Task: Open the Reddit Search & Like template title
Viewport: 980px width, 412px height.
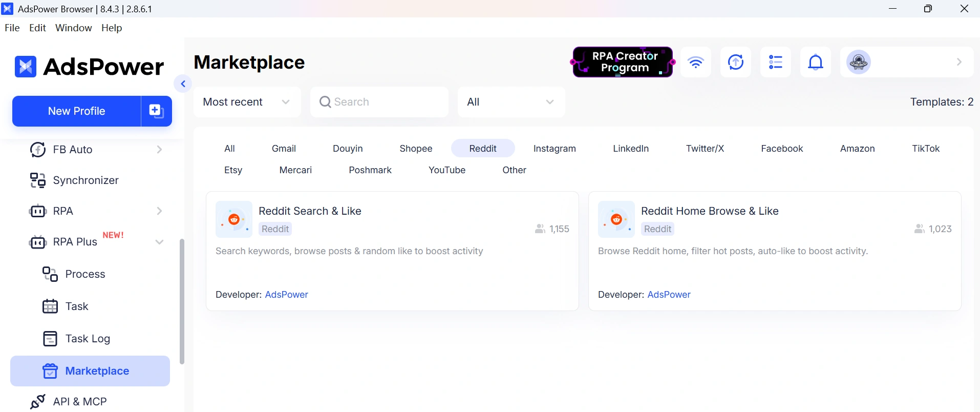Action: (310, 211)
